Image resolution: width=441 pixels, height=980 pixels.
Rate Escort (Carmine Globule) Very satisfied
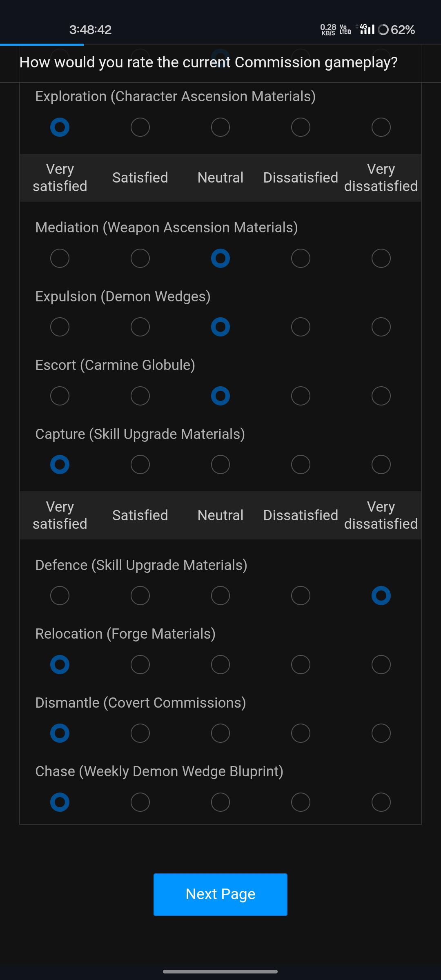(x=60, y=396)
